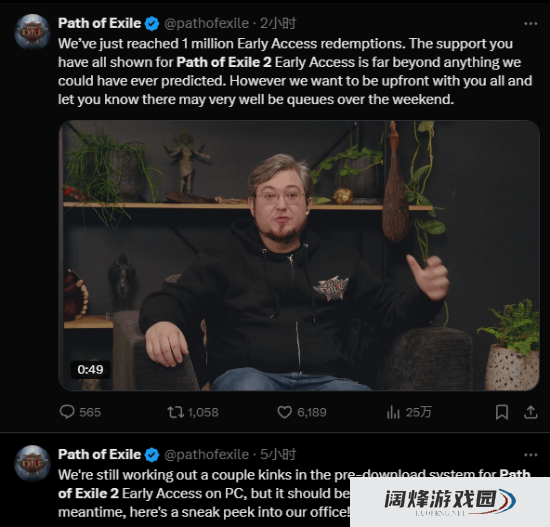Open the @pathofexile handle on the first tweet
Screen dimensions: 550x527
coord(207,24)
